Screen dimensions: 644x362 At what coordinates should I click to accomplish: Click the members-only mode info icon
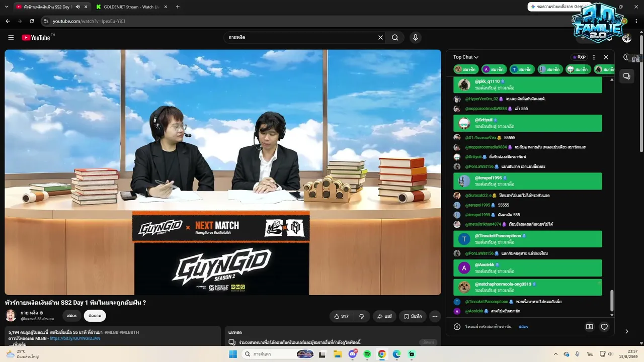click(x=457, y=327)
